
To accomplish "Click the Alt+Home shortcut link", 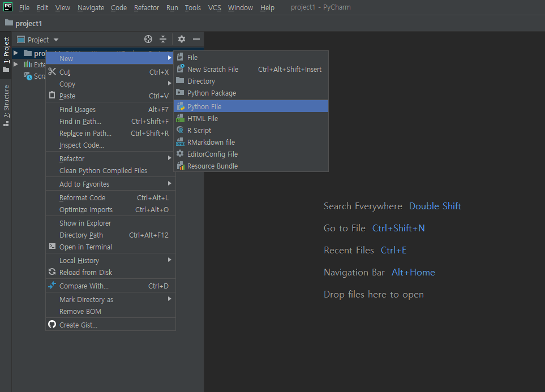I will [x=413, y=272].
